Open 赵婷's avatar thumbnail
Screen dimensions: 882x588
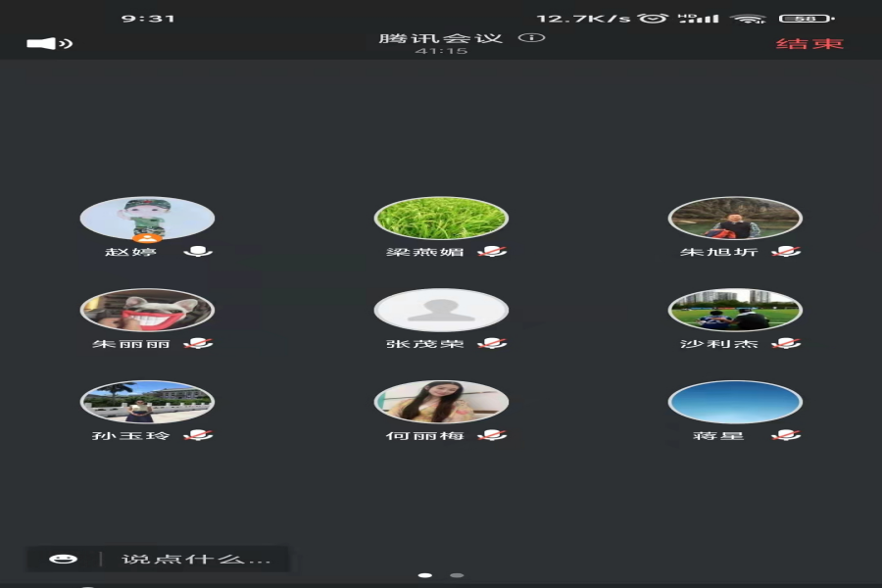click(x=147, y=218)
